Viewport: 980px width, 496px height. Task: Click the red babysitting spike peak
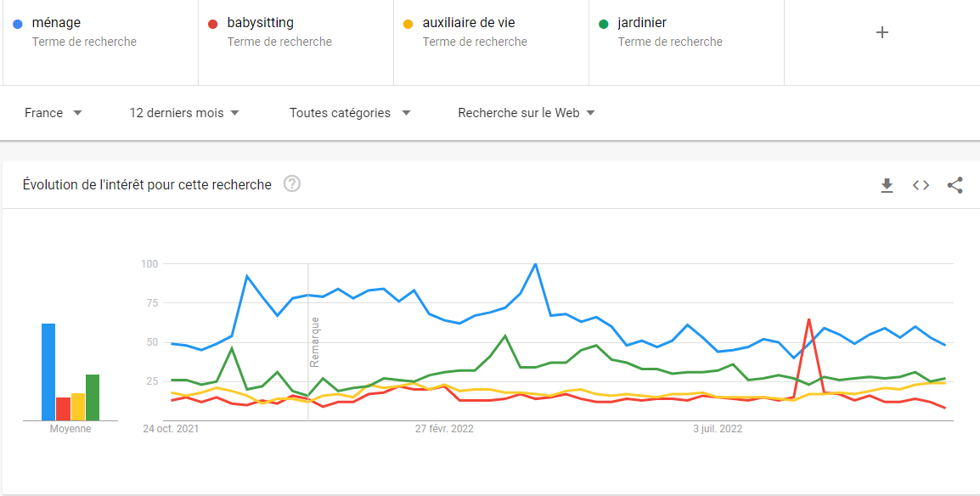click(808, 320)
